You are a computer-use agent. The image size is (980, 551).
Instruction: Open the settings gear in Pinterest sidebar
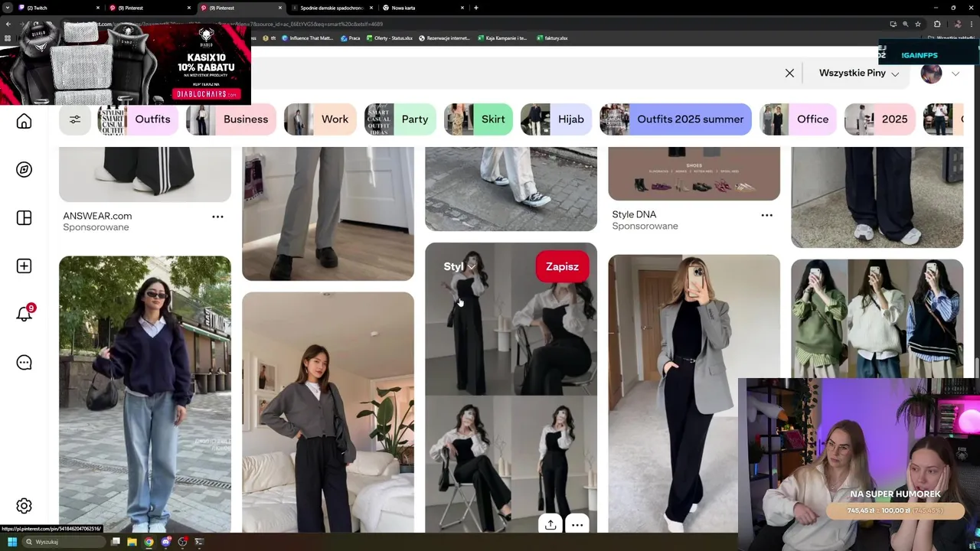[x=24, y=506]
